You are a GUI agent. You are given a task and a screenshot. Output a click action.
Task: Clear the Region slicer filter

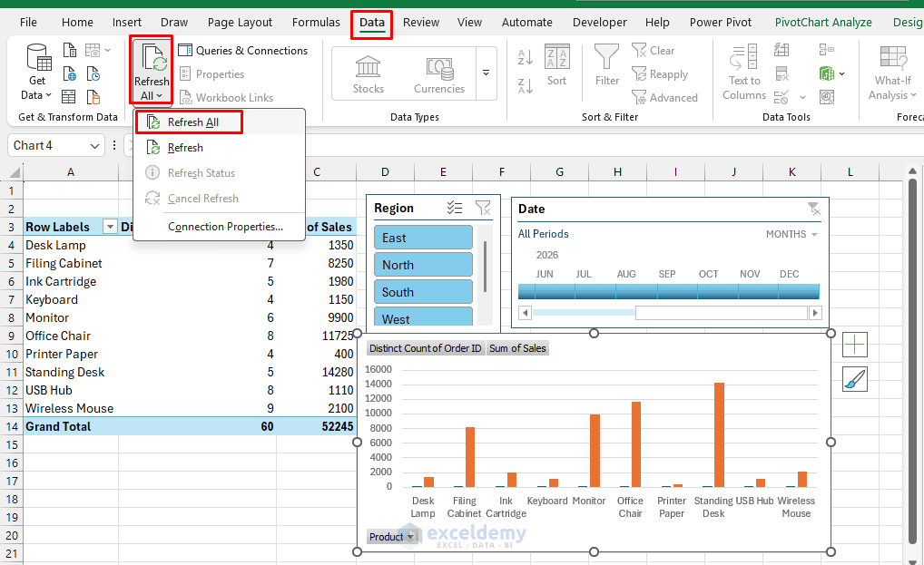coord(483,208)
